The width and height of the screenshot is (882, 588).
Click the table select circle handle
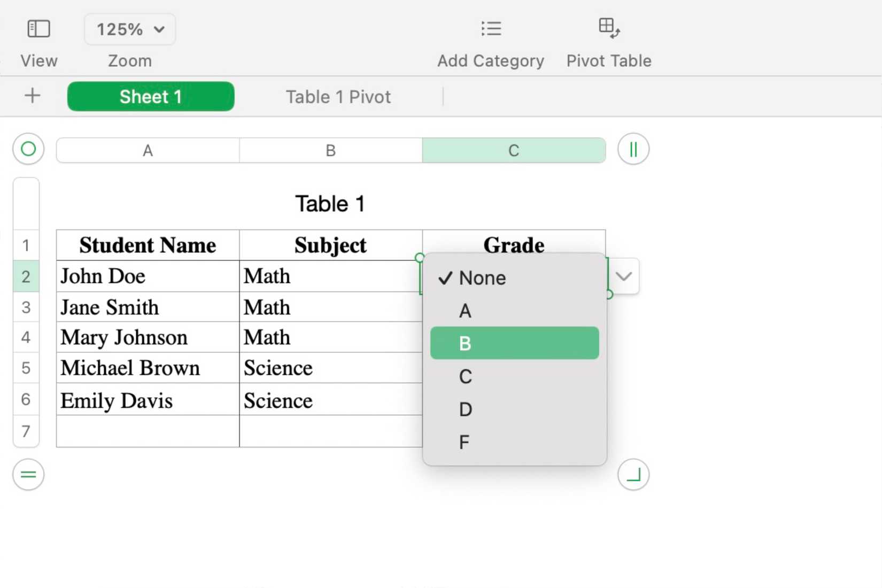[x=28, y=149]
